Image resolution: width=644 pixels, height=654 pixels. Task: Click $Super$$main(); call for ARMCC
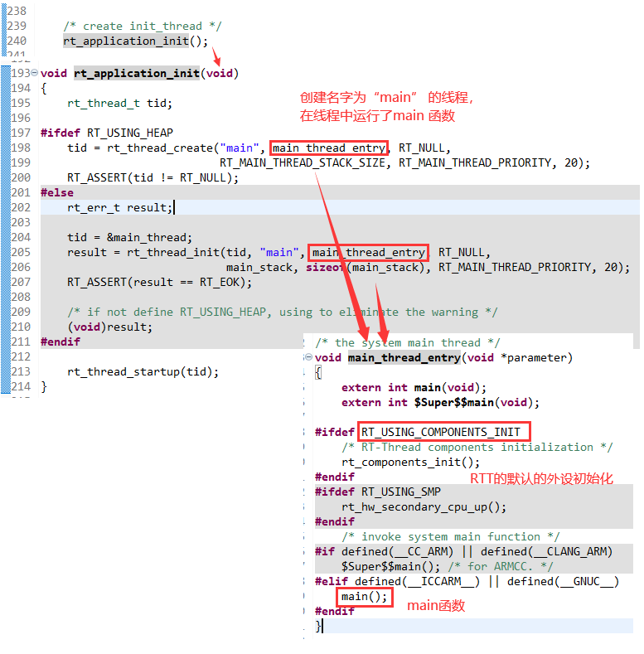point(391,566)
